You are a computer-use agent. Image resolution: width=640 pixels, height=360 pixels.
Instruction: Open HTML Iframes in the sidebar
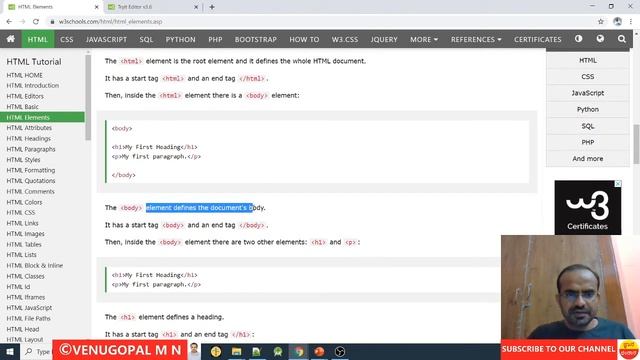click(26, 297)
